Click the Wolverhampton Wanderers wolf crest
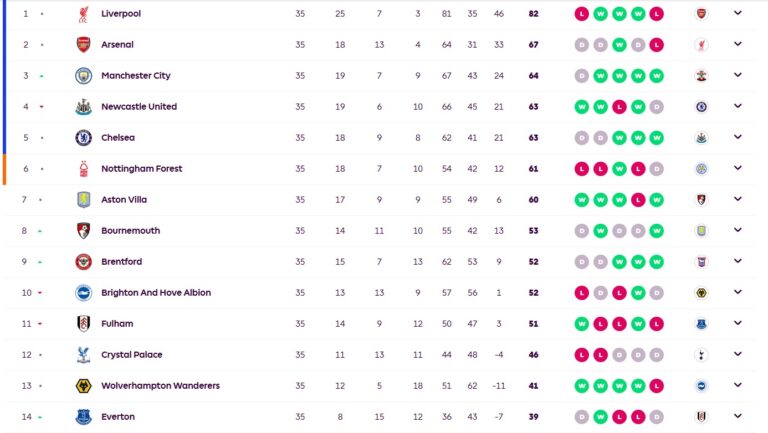The height and width of the screenshot is (433, 768). tap(83, 386)
